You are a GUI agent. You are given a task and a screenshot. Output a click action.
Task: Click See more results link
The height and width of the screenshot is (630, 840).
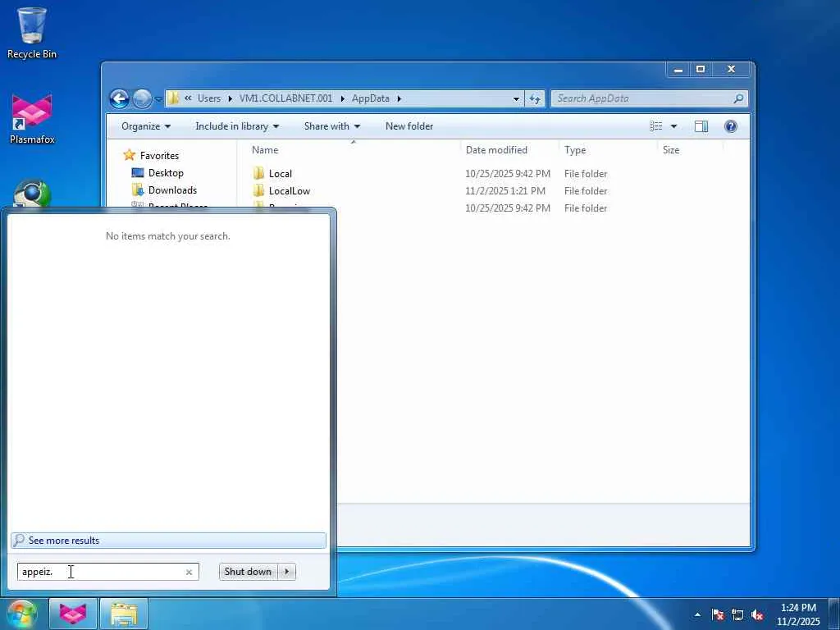click(168, 541)
